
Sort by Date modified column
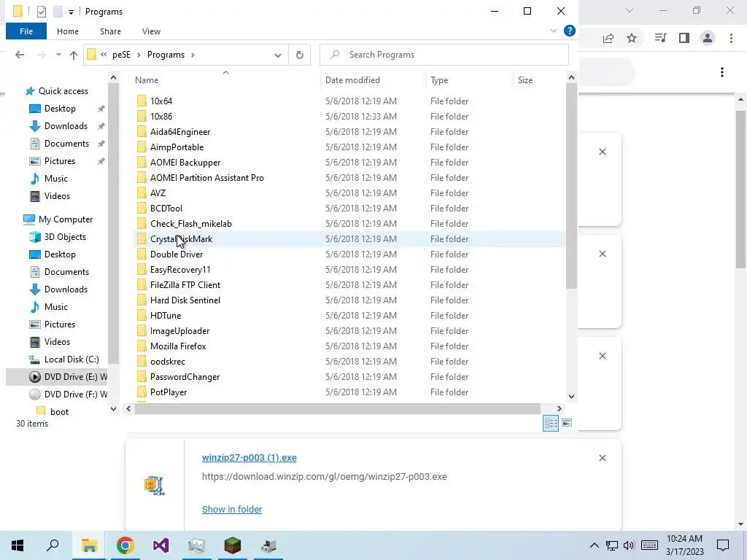pos(352,80)
